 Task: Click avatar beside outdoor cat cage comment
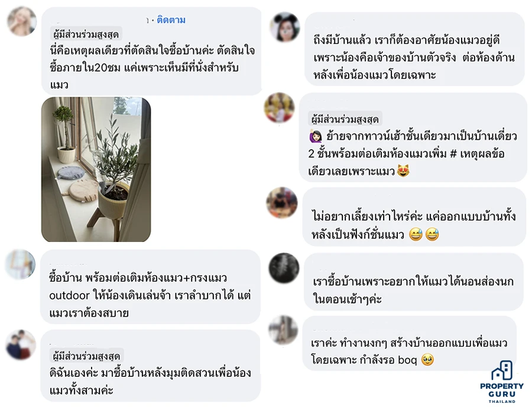(x=20, y=264)
